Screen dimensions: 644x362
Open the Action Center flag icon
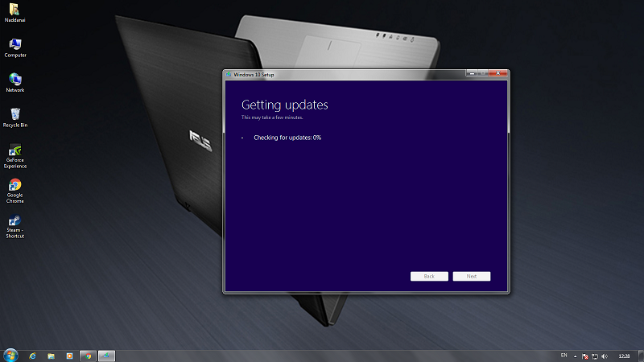coord(585,356)
